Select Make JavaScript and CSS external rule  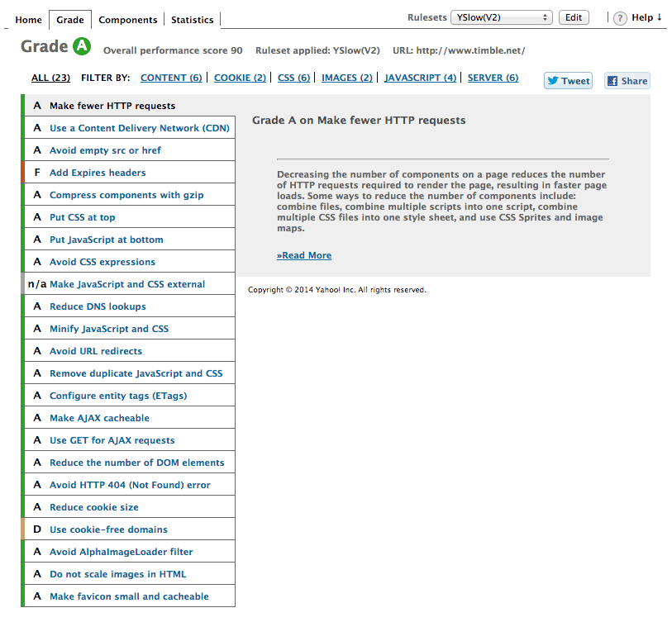130,283
